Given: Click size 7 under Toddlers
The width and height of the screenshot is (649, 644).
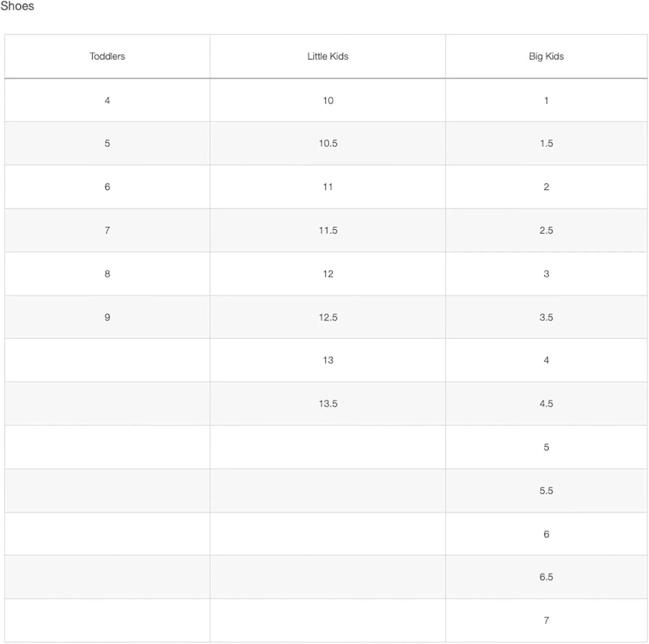Looking at the screenshot, I should pos(107,230).
